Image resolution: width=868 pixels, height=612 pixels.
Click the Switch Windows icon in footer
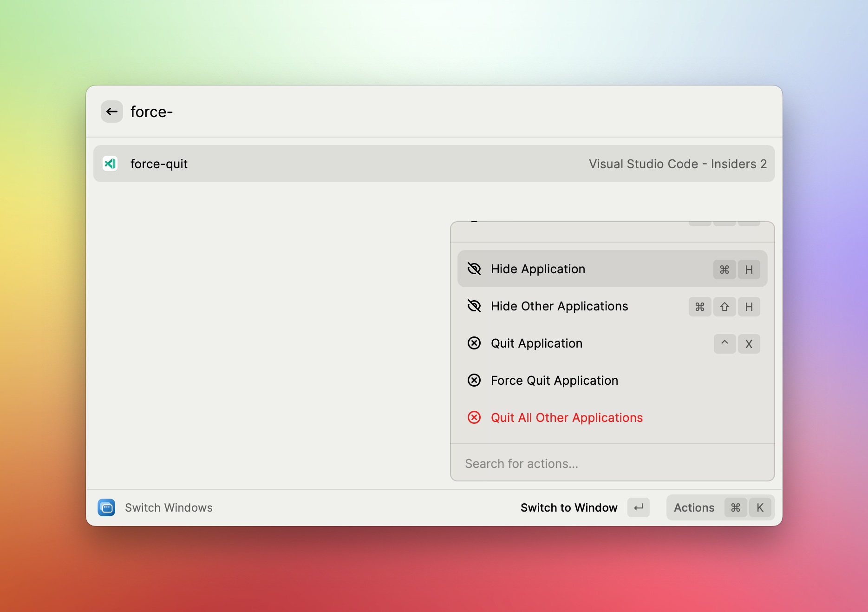click(x=106, y=507)
